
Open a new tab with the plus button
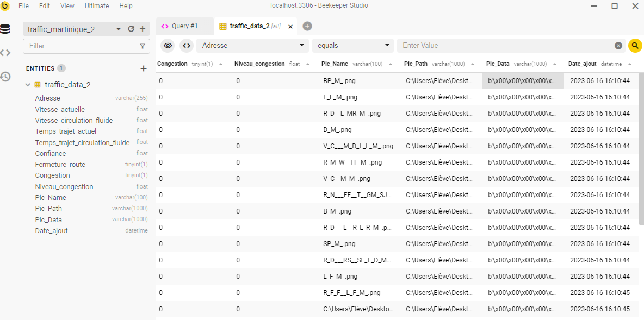pyautogui.click(x=307, y=26)
